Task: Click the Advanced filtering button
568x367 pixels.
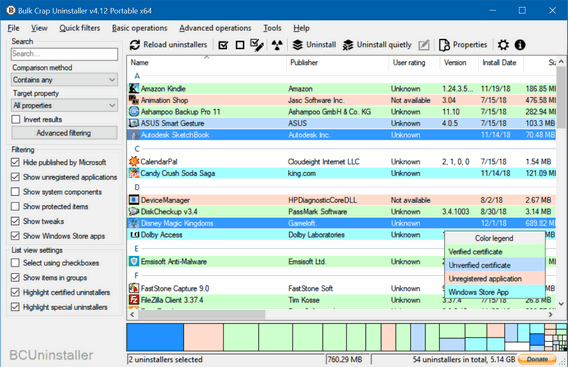Action: pos(64,133)
